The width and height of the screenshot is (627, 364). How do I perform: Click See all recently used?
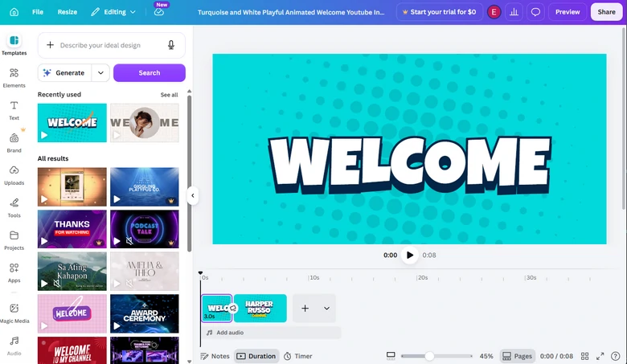tap(169, 95)
